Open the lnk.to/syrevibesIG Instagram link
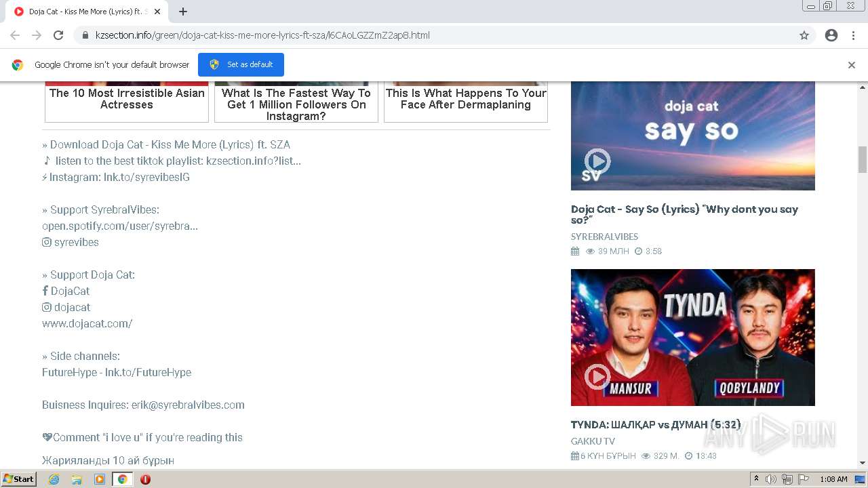Image resolution: width=868 pixels, height=488 pixels. pos(146,177)
